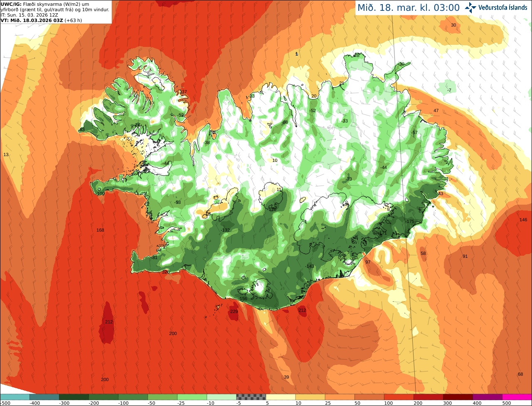Click the map value '-57' in northeast Iceland
Viewport: 532px width, 406px height.
(x=414, y=132)
